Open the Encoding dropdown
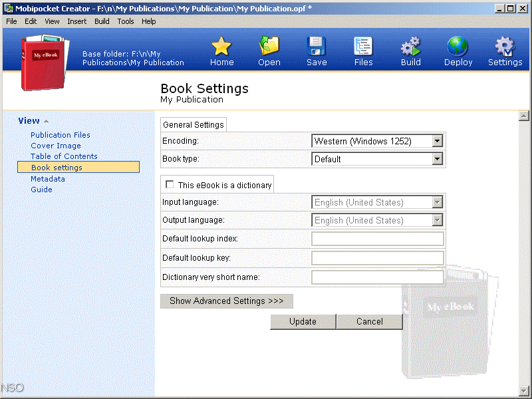Screen dimensions: 532x399 click(438, 141)
